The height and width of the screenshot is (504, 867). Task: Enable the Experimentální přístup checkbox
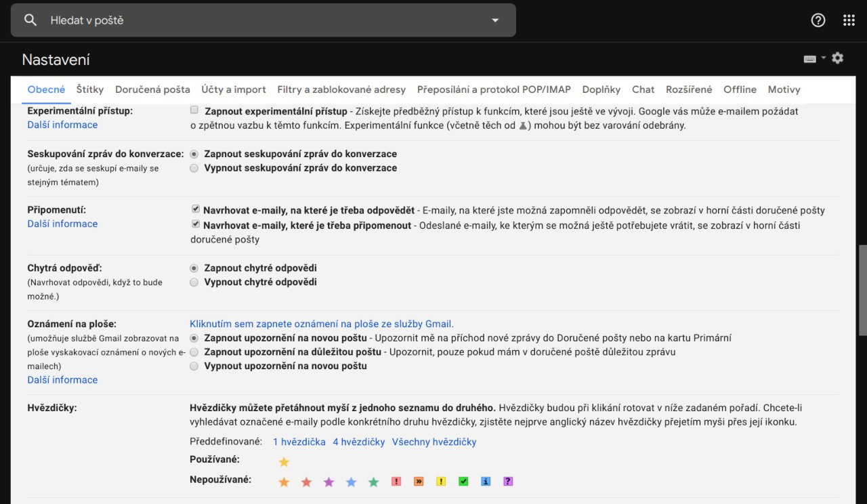coord(194,110)
